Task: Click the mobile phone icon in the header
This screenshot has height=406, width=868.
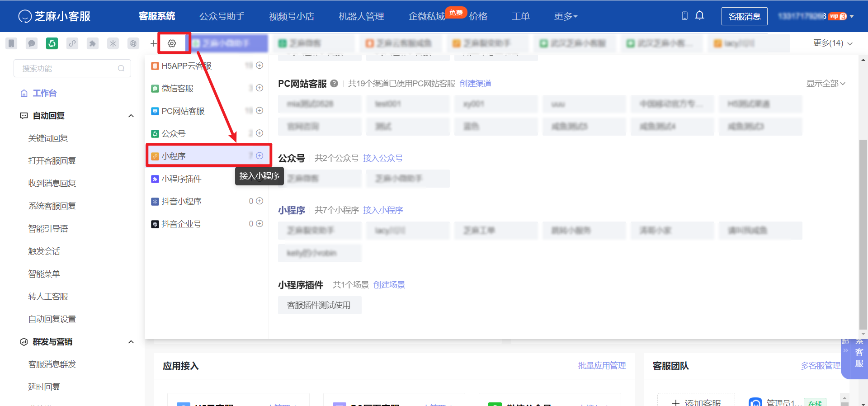Action: coord(684,16)
